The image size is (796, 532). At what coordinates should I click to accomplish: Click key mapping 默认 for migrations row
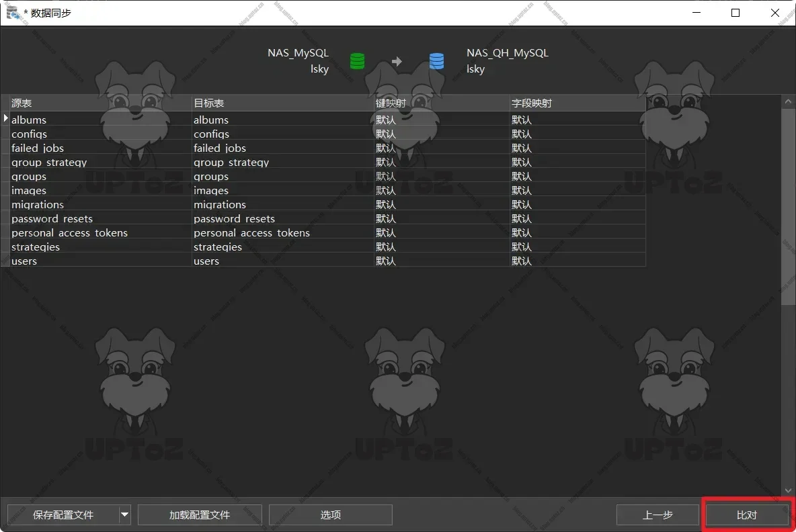tap(442, 205)
